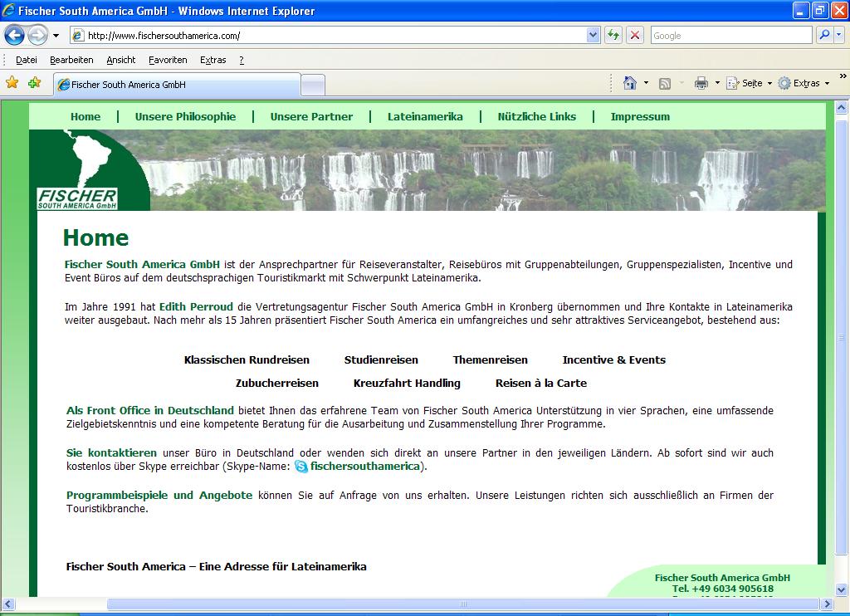This screenshot has height=616, width=850.
Task: Click the 'Studienreisen' text
Action: (x=381, y=360)
